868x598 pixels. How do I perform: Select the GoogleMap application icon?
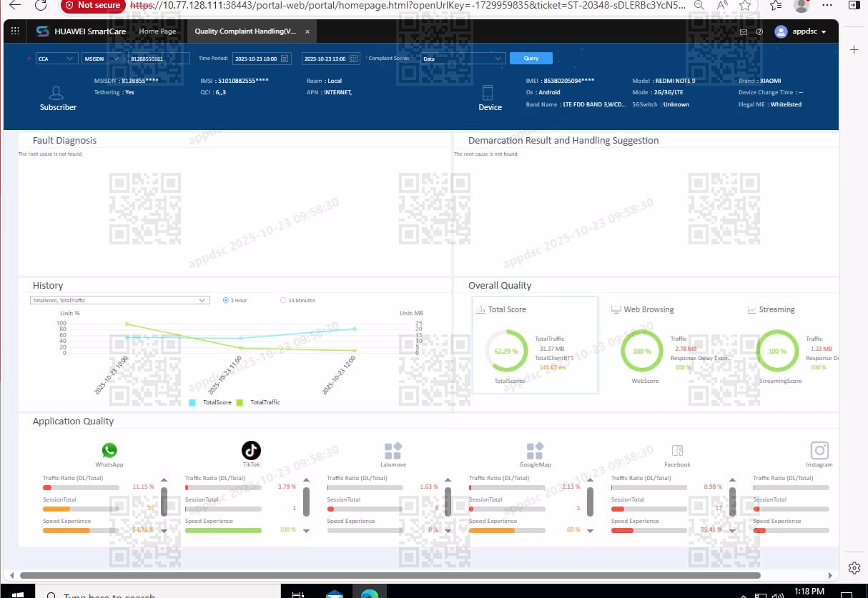pyautogui.click(x=535, y=450)
